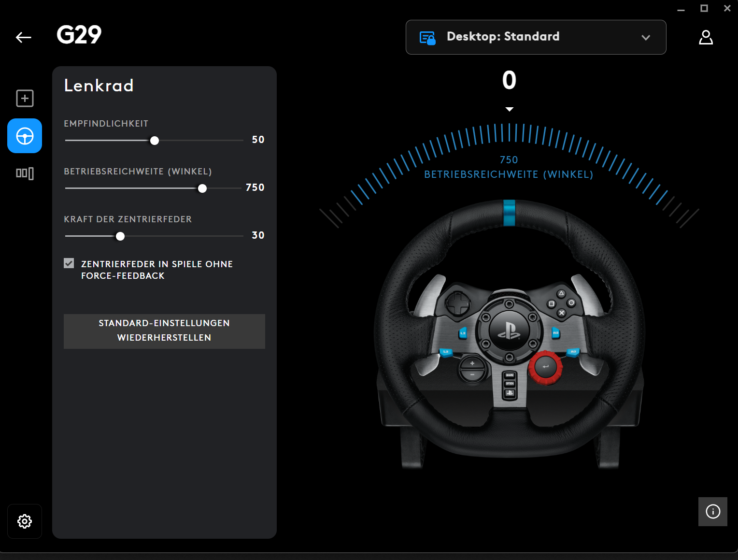Click the Betriebsreichweite value 750 beside slider
Viewport: 738px width, 560px height.
[x=255, y=187]
